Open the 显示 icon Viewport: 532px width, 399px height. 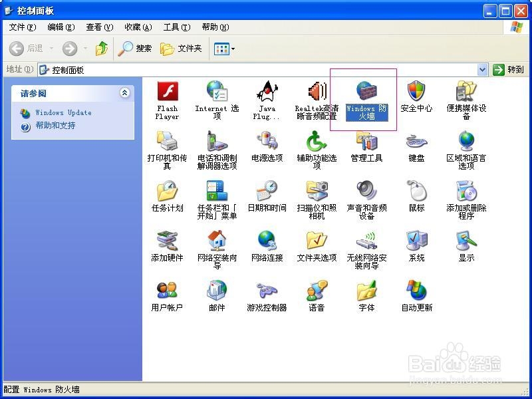[466, 241]
